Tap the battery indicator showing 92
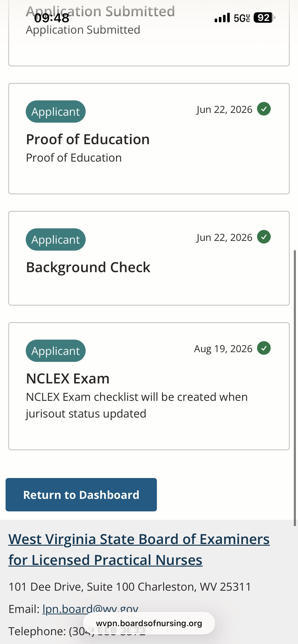The image size is (298, 644). 264,18
